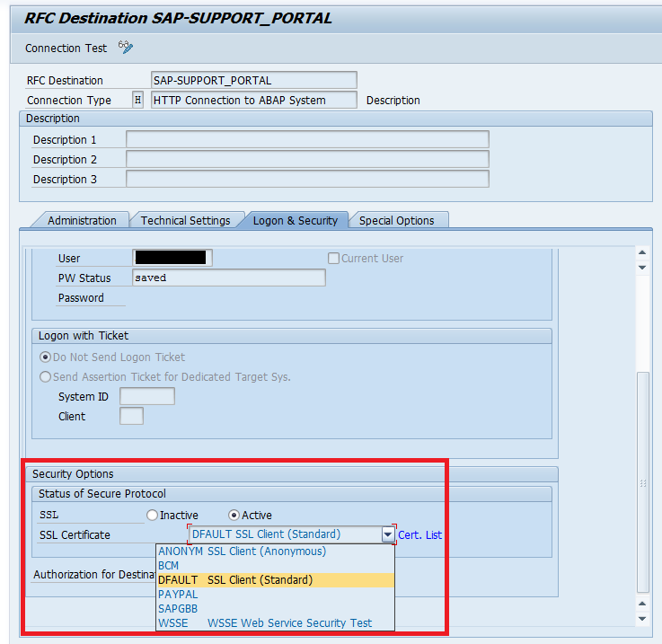Click the scroll-up arrow at top of scrollbar
Image resolution: width=662 pixels, height=644 pixels.
[x=642, y=252]
